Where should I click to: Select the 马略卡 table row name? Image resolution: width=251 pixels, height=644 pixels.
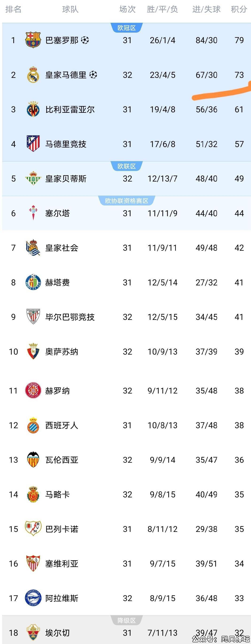[57, 494]
